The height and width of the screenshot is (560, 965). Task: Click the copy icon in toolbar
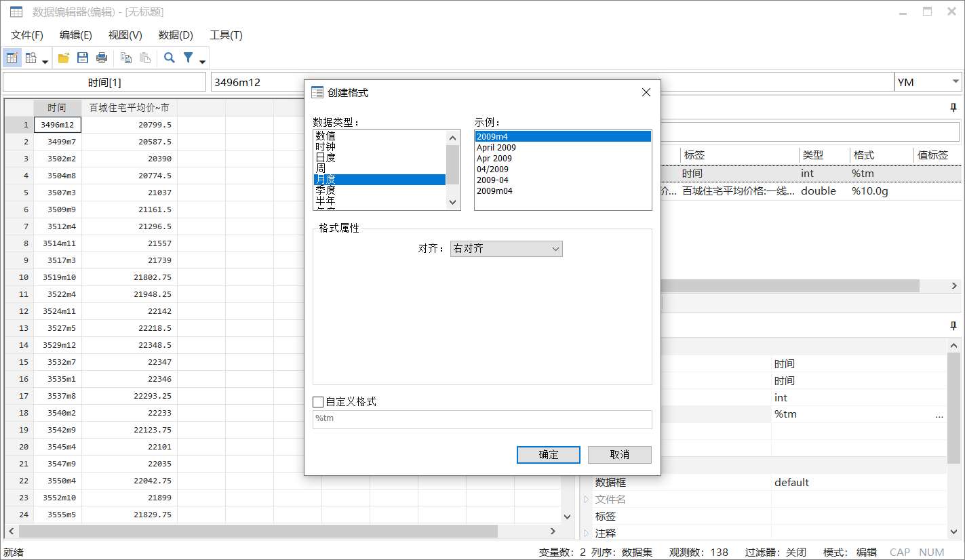click(x=125, y=58)
